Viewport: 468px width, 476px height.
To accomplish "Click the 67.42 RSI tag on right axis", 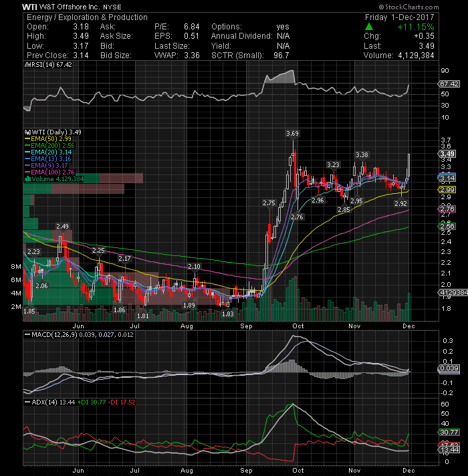I will click(449, 84).
